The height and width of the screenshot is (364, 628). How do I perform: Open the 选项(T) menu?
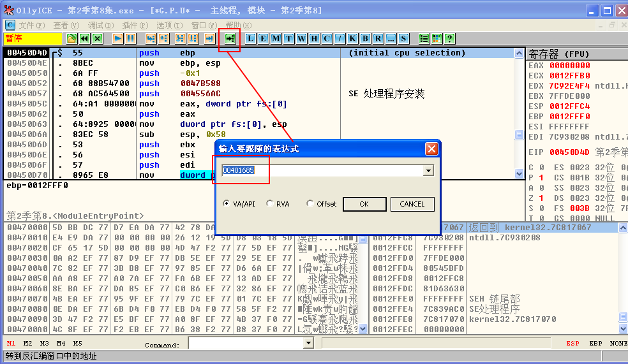click(x=170, y=25)
